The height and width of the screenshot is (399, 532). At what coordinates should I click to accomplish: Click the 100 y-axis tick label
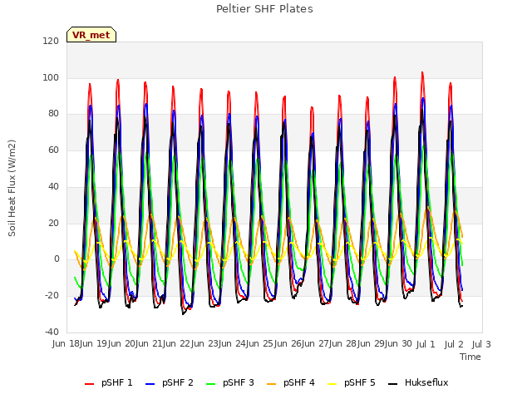[x=51, y=77]
